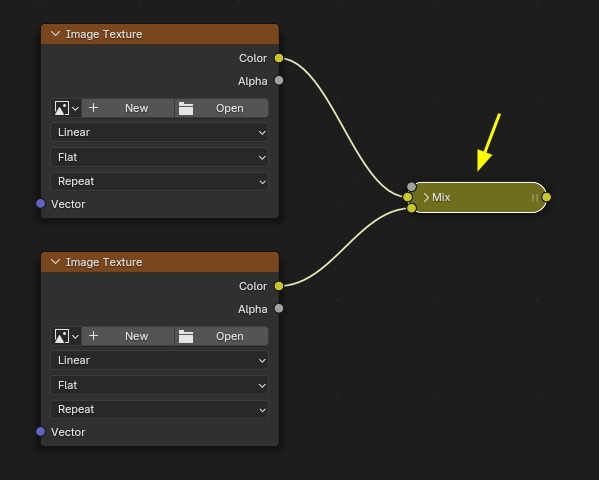Screen dimensions: 599x480
Task: Click the middle yellow input socket on Mix node
Action: (408, 197)
